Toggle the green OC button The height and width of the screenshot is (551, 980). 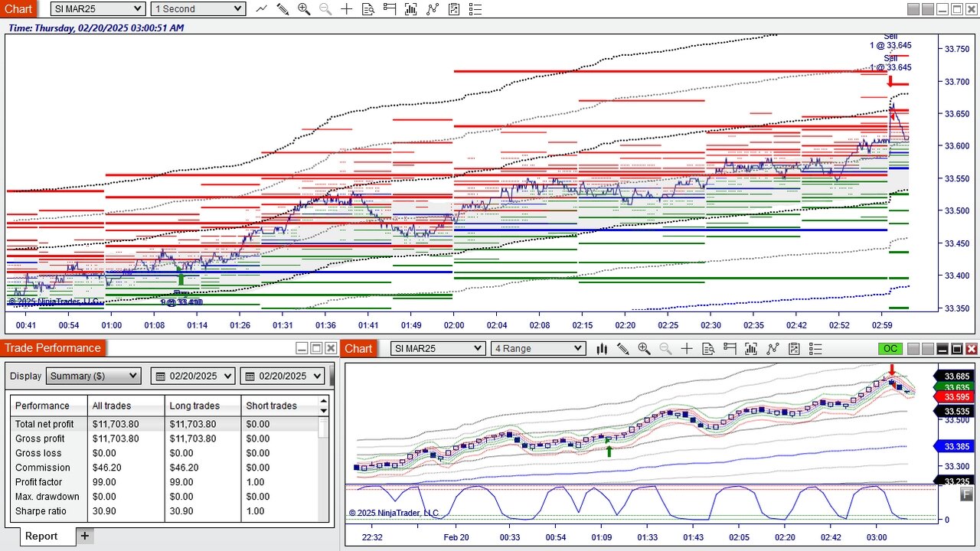click(890, 349)
